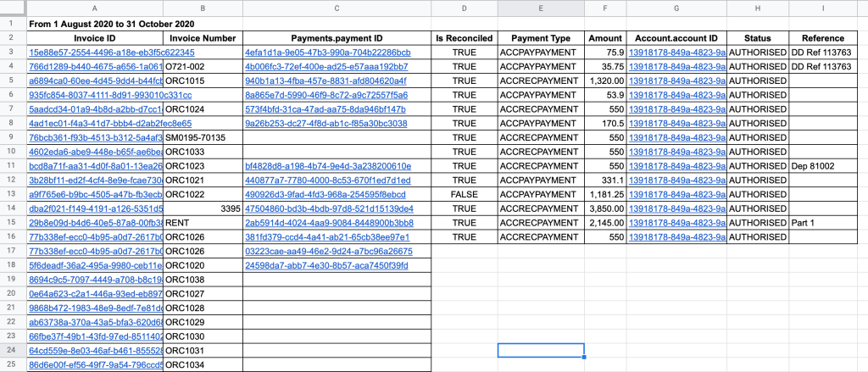The height and width of the screenshot is (372, 868).
Task: Click the "Reference" header cell
Action: click(823, 38)
